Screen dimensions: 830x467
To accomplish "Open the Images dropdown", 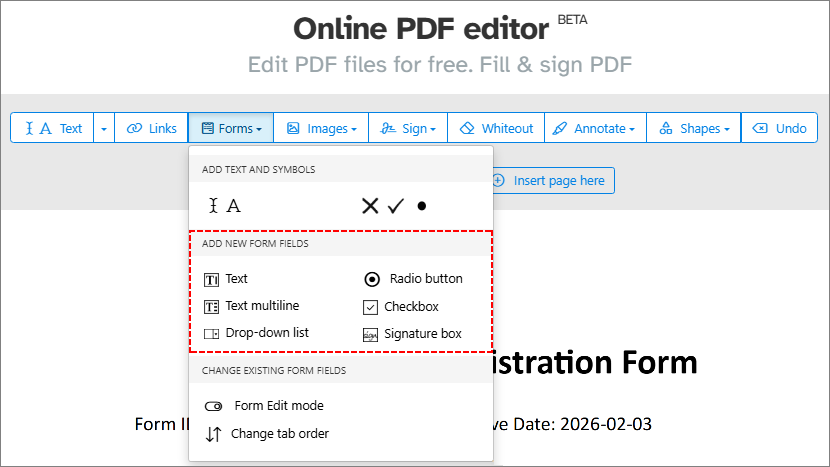I will [321, 128].
